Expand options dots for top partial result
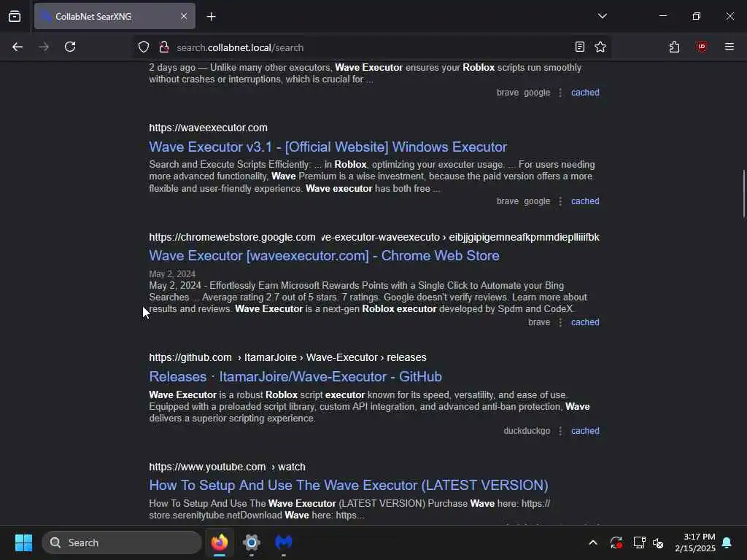The width and height of the screenshot is (747, 560). (x=560, y=93)
